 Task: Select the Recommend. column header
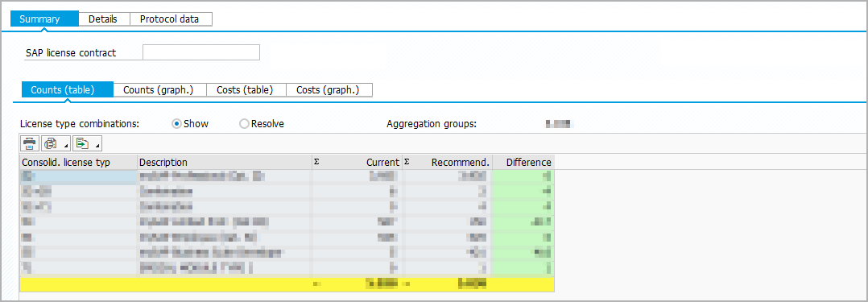click(x=448, y=163)
